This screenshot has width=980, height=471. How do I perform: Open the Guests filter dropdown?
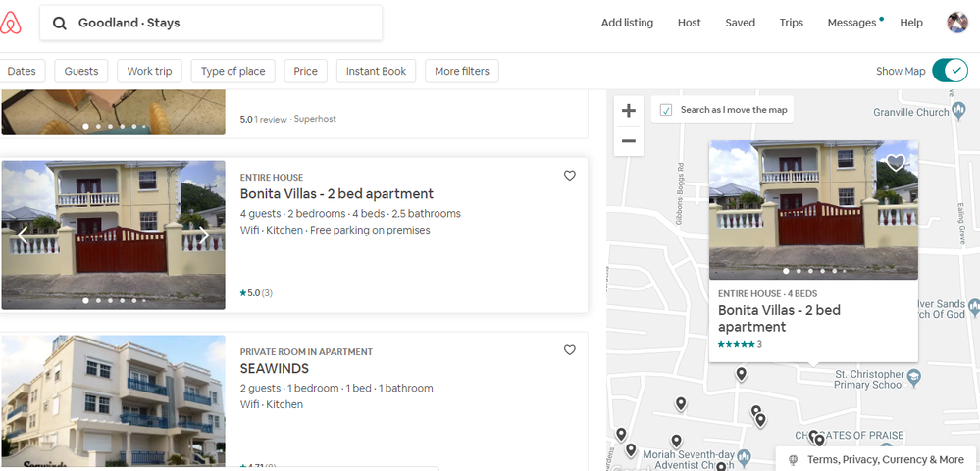click(81, 71)
